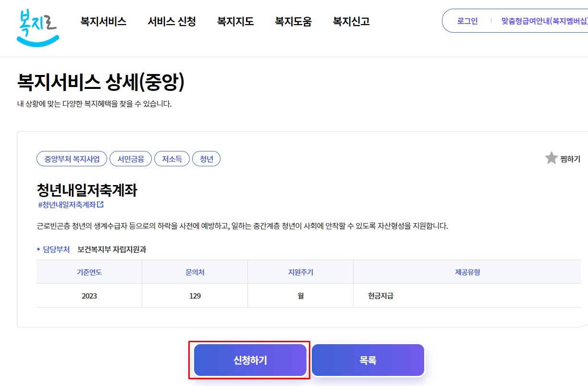Click the 근로빈곤층 청년의 description paragraph
The height and width of the screenshot is (386, 588).
tap(242, 226)
